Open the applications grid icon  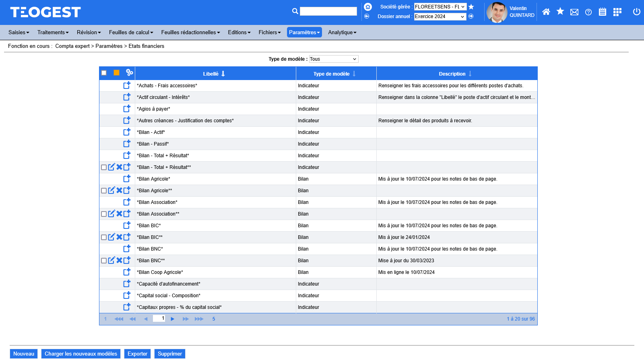(x=617, y=12)
